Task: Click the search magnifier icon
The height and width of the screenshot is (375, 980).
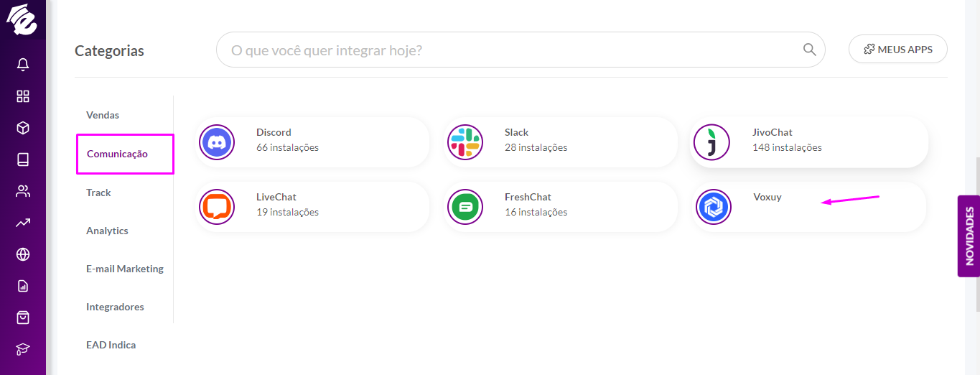Action: 809,50
